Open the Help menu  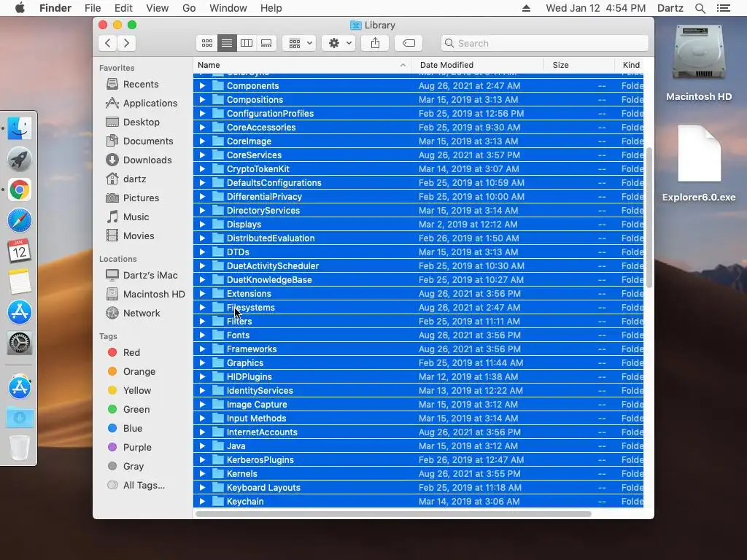click(271, 8)
